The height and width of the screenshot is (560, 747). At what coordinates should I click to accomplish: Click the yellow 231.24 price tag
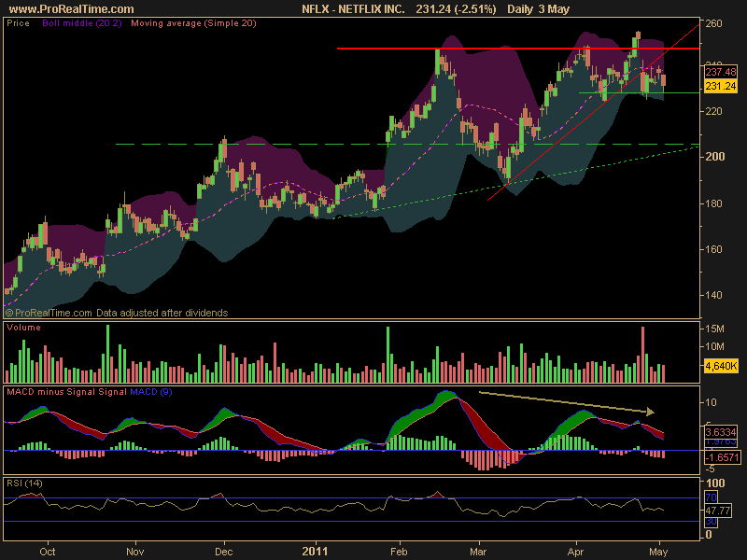click(x=720, y=86)
